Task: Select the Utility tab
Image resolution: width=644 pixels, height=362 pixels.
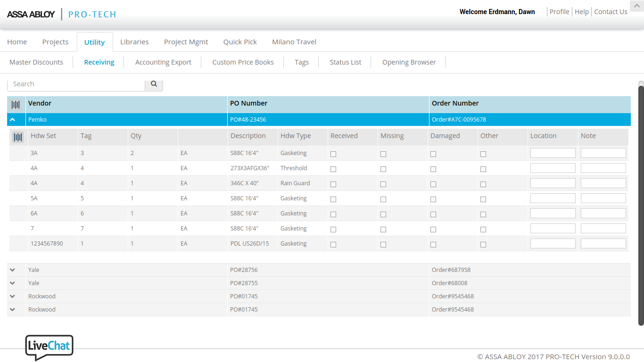Action: [x=94, y=42]
